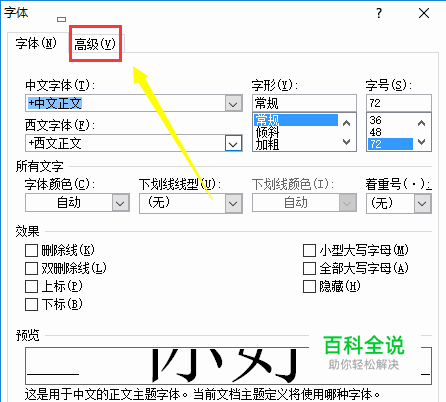The height and width of the screenshot is (402, 446).
Task: Tick the 下标(B) checkbox
Action: [31, 304]
